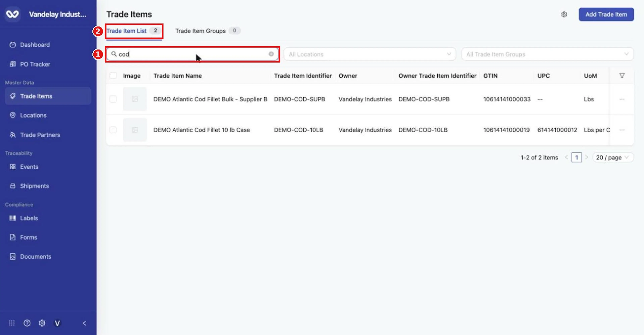
Task: Open the table settings gear icon
Action: point(564,14)
